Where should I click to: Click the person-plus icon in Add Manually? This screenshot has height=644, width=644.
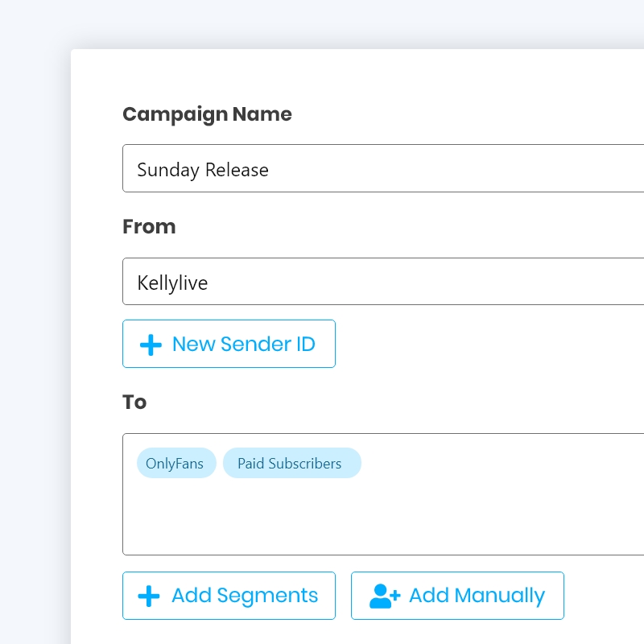tap(384, 596)
